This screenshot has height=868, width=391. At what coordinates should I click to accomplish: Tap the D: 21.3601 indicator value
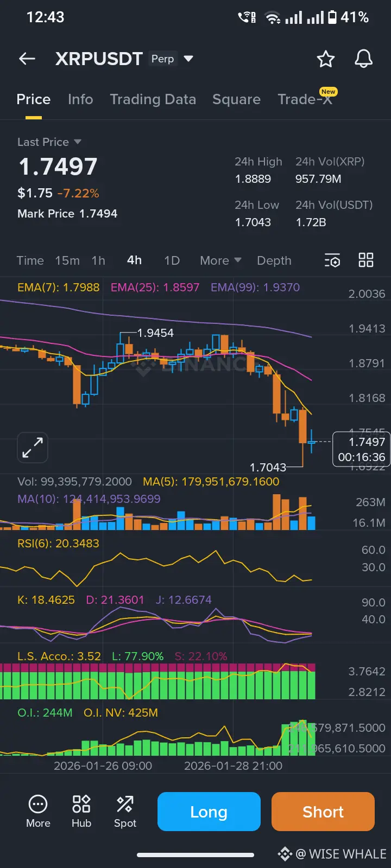point(115,600)
